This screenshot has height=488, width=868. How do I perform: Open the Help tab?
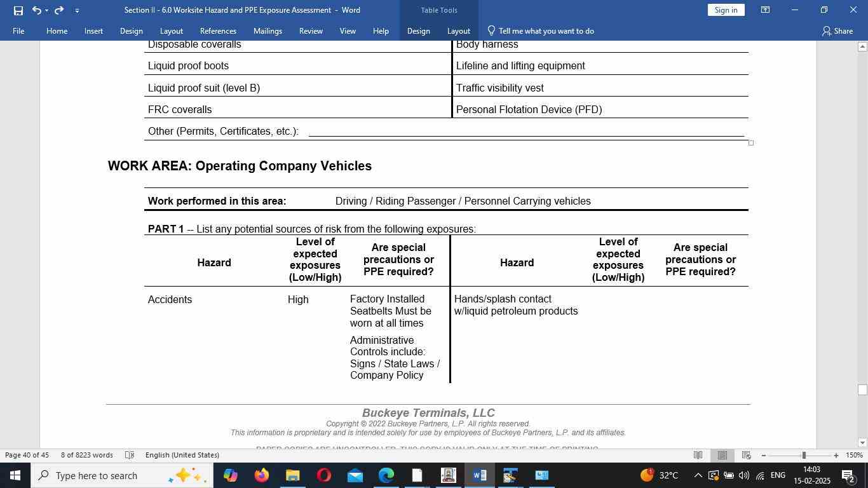click(381, 30)
